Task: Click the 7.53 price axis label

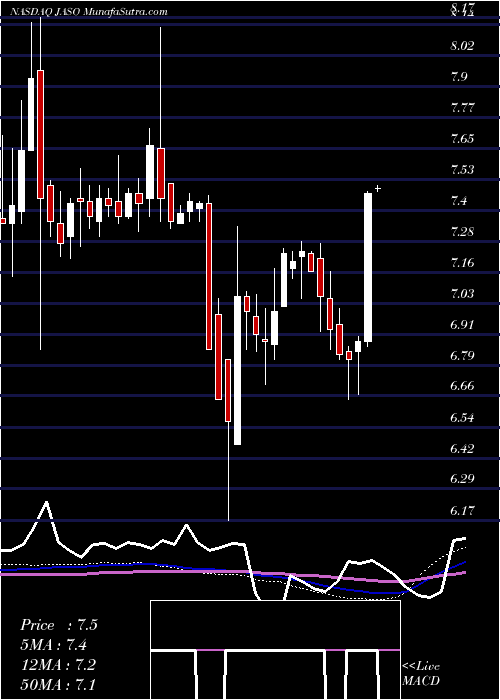Action: [462, 170]
